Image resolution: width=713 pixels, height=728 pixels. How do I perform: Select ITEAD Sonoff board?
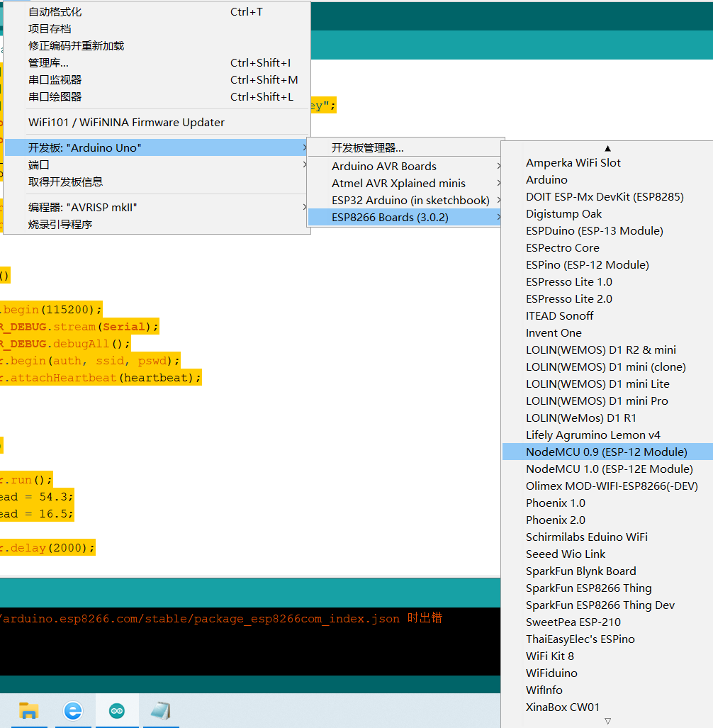pyautogui.click(x=607, y=315)
